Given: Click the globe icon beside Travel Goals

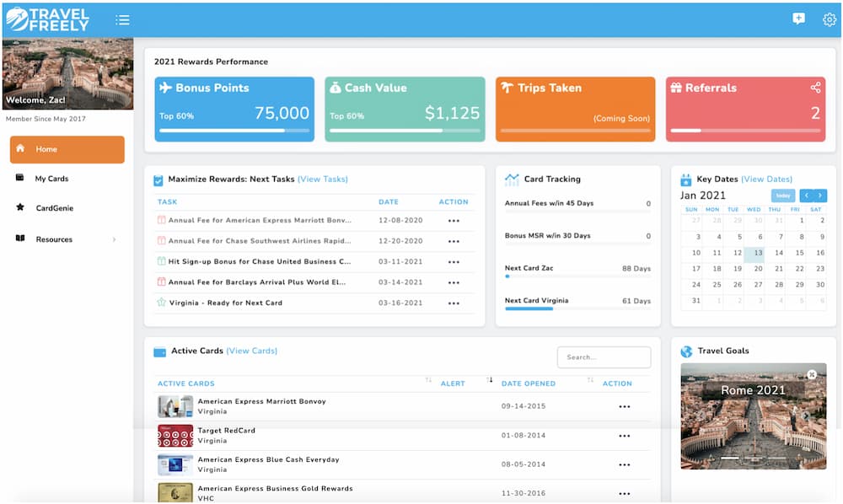Looking at the screenshot, I should point(686,351).
